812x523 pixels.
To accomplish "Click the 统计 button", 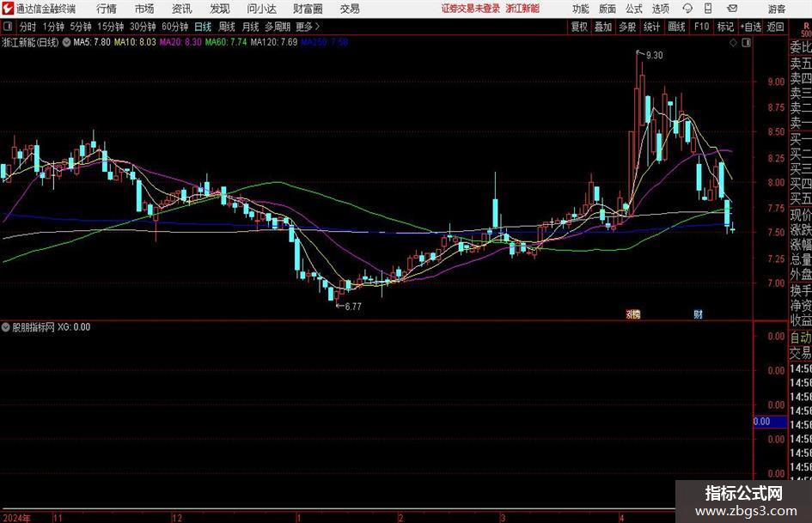I will pyautogui.click(x=652, y=27).
